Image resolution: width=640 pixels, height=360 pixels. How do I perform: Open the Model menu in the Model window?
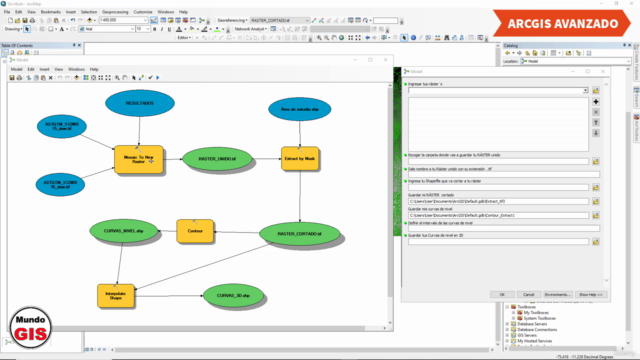click(x=16, y=69)
